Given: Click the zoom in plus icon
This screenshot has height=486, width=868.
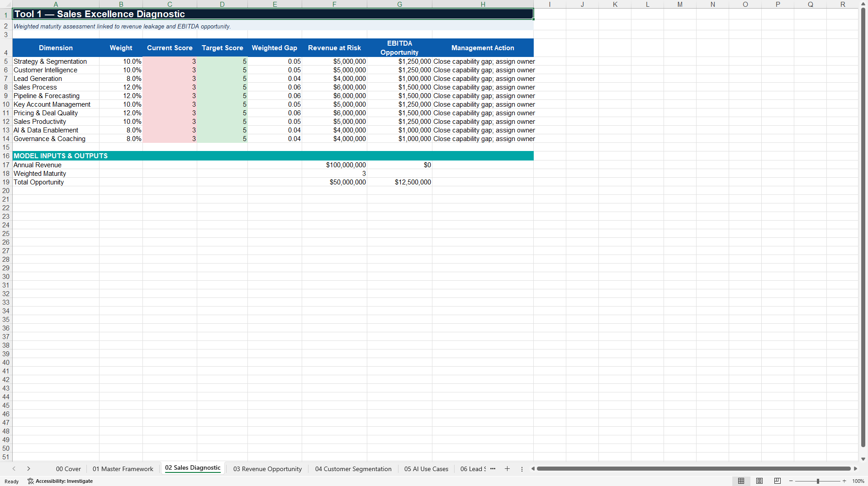Looking at the screenshot, I should tap(844, 481).
